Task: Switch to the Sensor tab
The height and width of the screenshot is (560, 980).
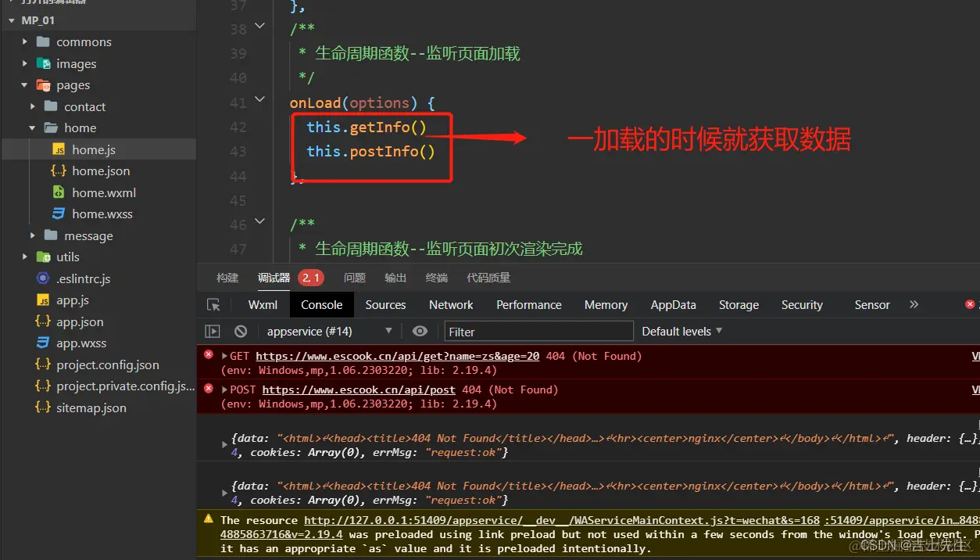Action: [872, 305]
